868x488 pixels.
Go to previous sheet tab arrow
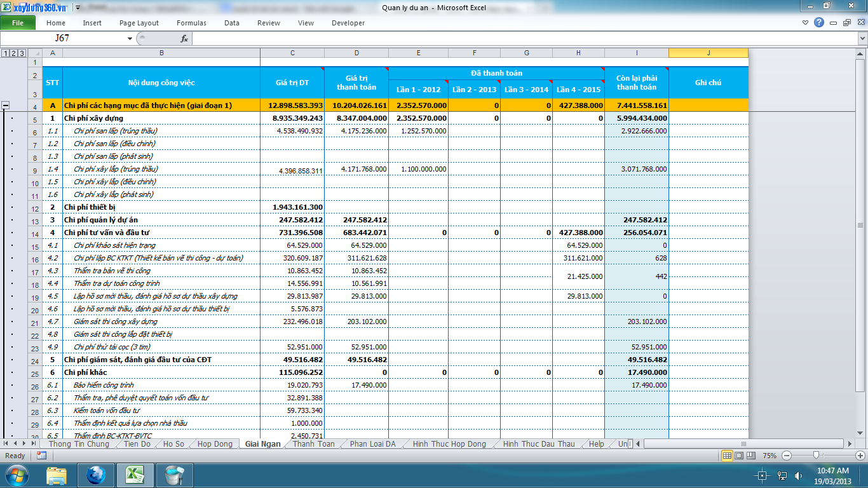point(16,444)
